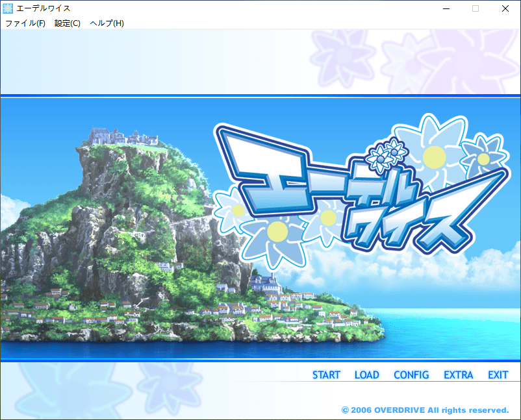
Task: Select the EXTRA option
Action: click(x=459, y=375)
